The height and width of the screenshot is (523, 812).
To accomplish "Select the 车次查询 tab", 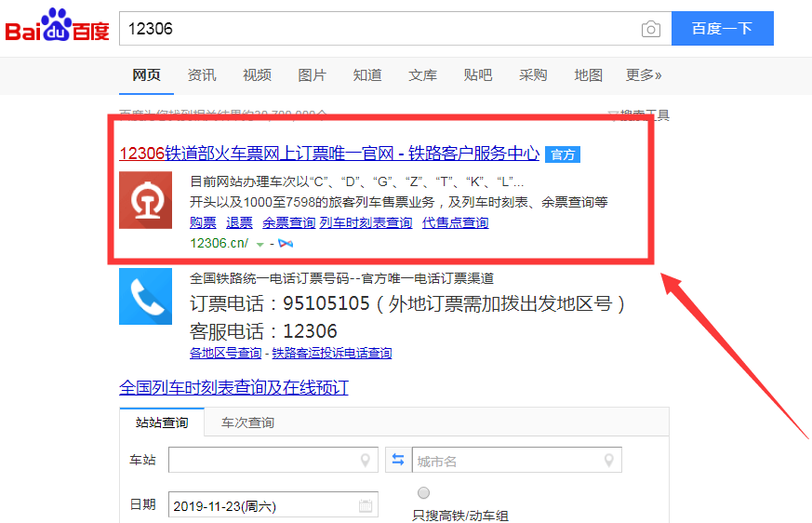I will pyautogui.click(x=247, y=422).
